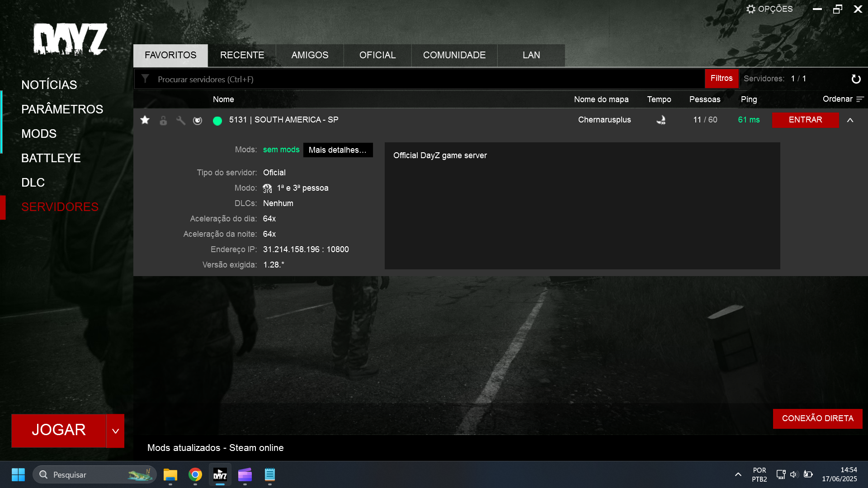
Task: Open the Notepad taskbar app
Action: [x=270, y=475]
